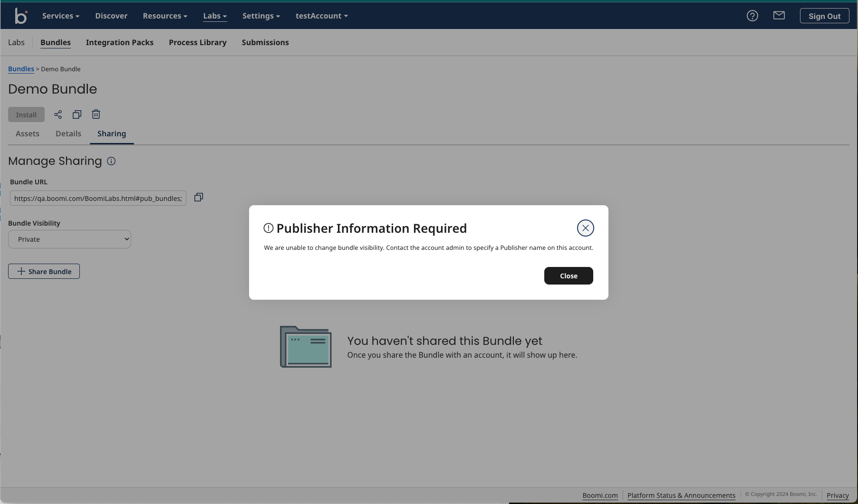Expand the testAccount menu
The image size is (858, 504).
321,16
